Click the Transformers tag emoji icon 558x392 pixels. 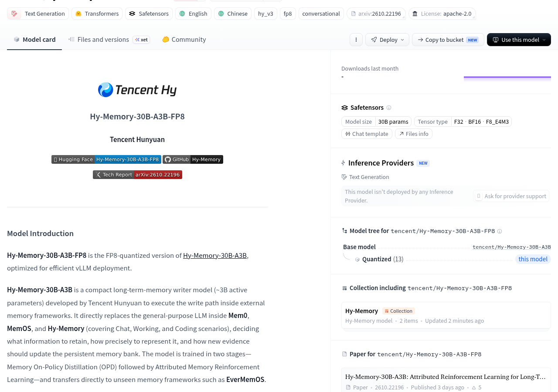[78, 14]
